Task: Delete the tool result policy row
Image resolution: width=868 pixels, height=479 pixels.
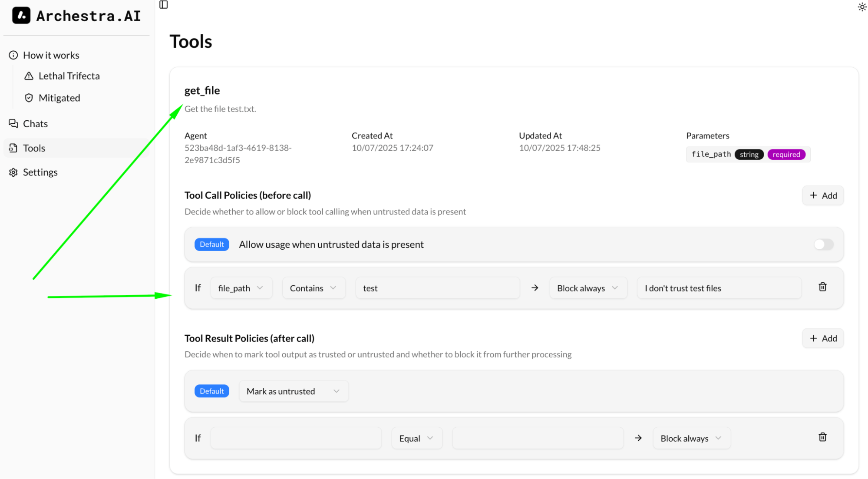Action: tap(822, 437)
